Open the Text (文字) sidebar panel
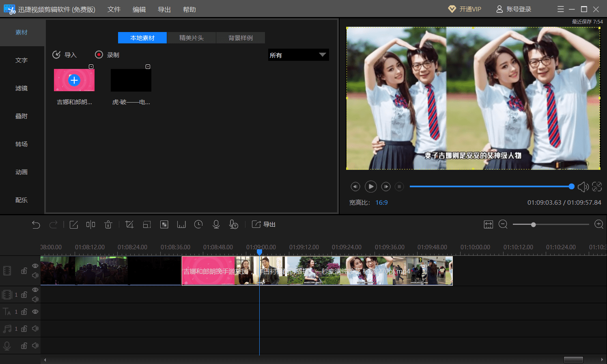Screen dimensions: 607x364 (22, 60)
